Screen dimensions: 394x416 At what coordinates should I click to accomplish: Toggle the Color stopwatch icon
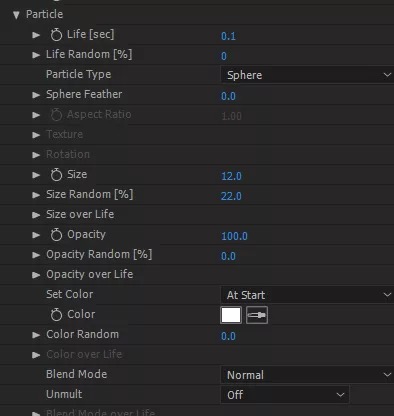(x=56, y=315)
